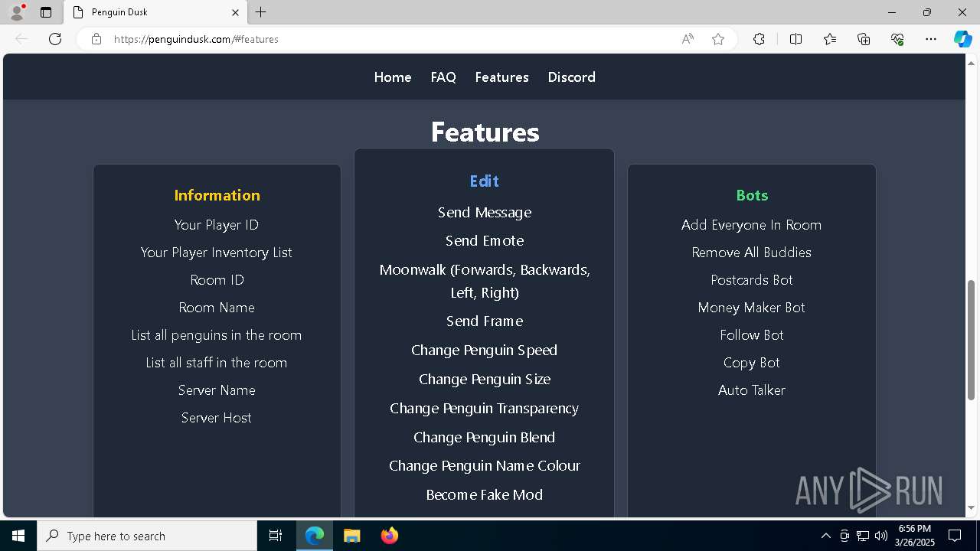Viewport: 980px width, 551px height.
Task: Open a new browser tab
Action: coord(261,12)
